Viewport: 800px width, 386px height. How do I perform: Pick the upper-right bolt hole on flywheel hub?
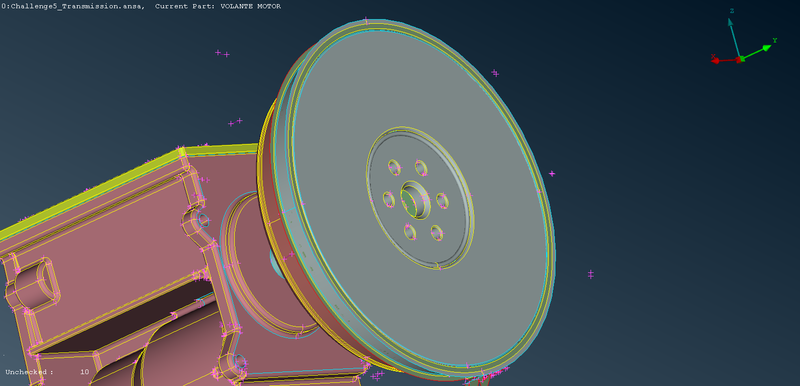point(421,167)
